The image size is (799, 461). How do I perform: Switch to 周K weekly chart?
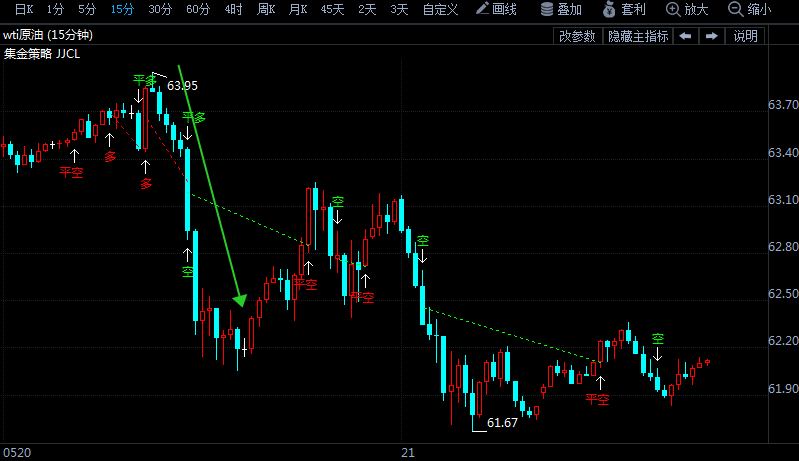coord(266,9)
